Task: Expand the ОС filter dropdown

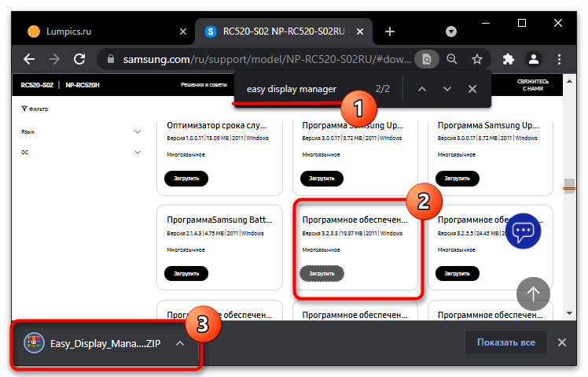Action: 138,152
